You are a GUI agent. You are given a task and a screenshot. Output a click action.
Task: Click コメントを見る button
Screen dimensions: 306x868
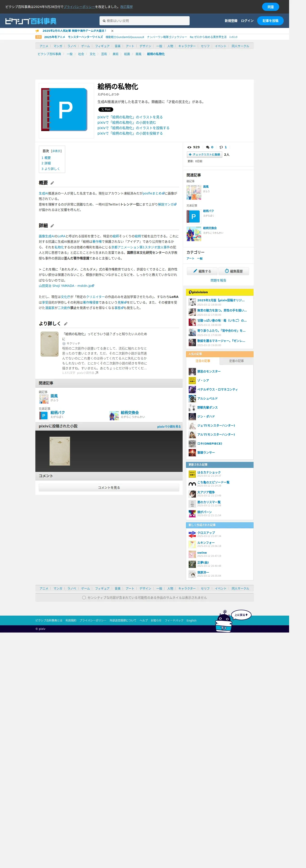109,488
